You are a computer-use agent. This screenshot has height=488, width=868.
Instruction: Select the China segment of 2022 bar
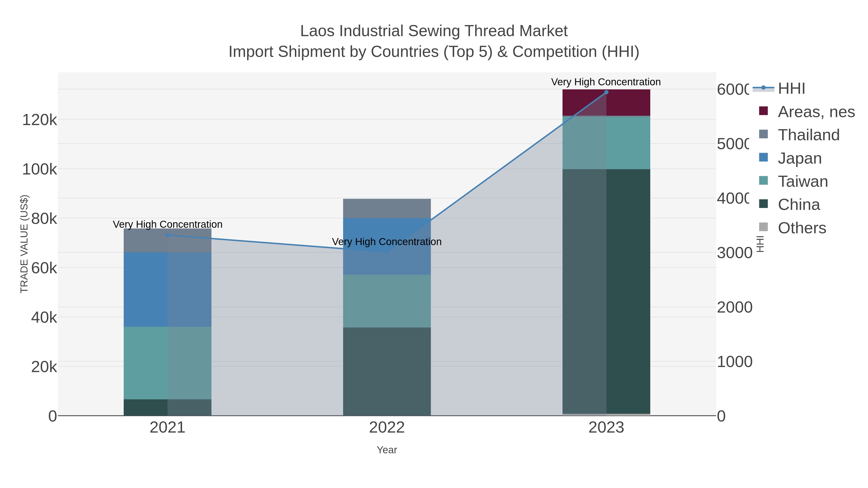tap(387, 371)
